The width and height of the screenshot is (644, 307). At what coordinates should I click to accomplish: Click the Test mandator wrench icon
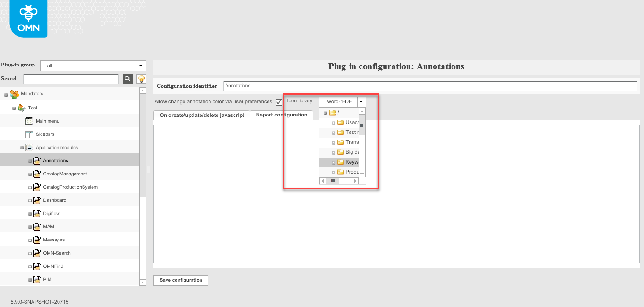[22, 108]
